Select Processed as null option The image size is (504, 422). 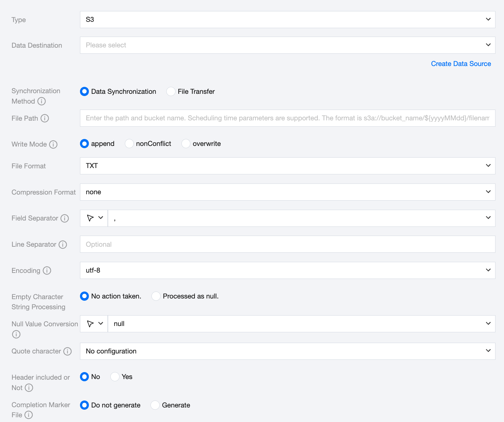156,296
